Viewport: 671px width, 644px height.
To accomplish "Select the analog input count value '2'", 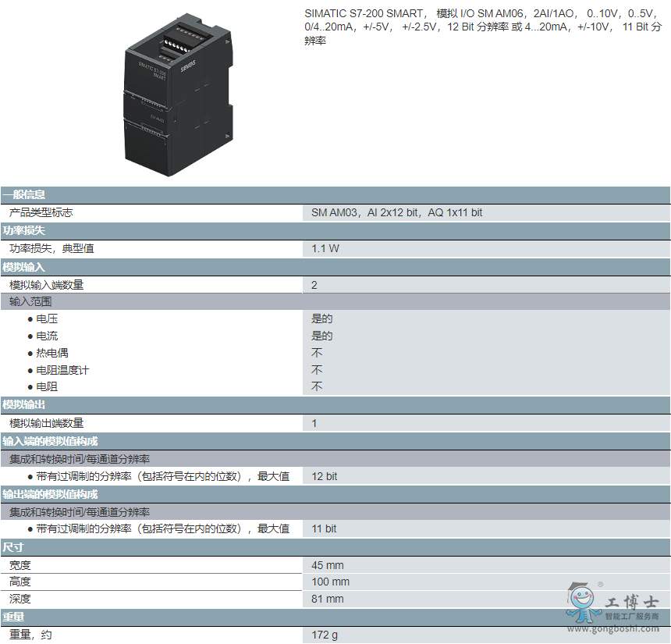I will tap(314, 285).
